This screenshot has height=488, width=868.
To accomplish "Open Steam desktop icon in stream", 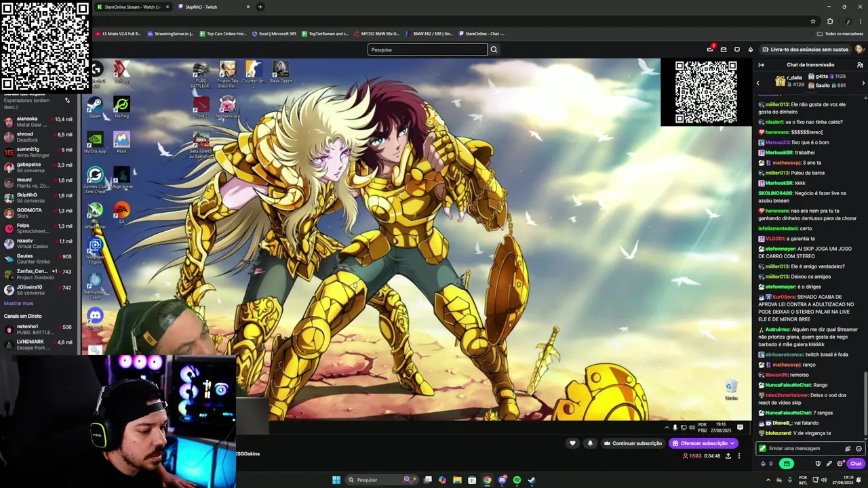I will [95, 107].
